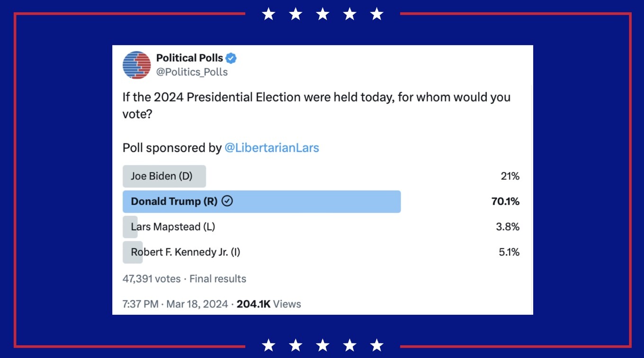The image size is (644, 358).
Task: Click the last star in top row
Action: pyautogui.click(x=377, y=14)
